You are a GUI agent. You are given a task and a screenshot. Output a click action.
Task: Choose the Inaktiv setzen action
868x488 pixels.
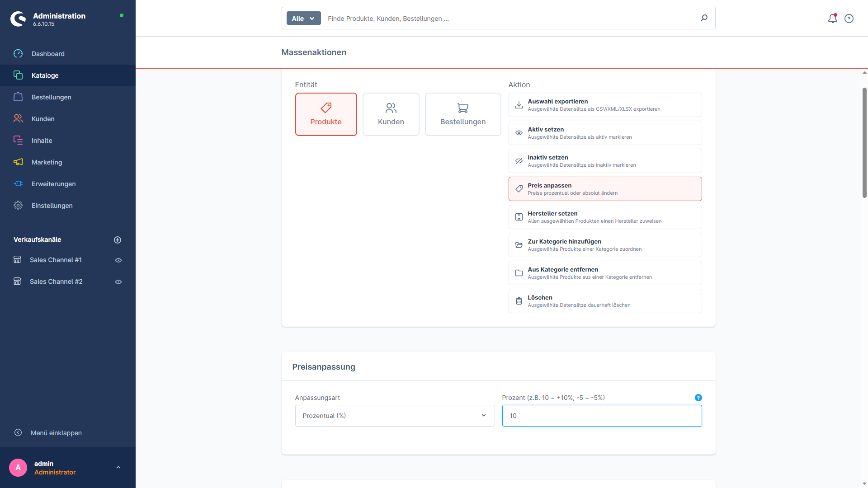coord(605,161)
